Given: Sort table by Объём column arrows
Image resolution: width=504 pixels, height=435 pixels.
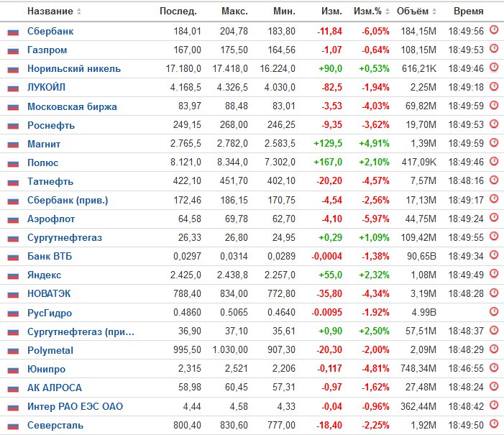Looking at the screenshot, I should tap(434, 12).
